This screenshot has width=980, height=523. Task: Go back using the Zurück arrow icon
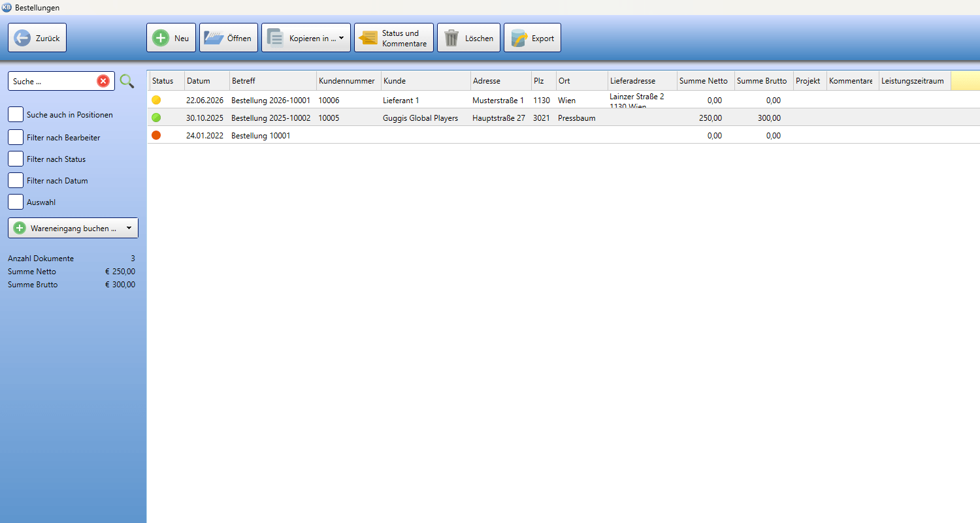[22, 38]
